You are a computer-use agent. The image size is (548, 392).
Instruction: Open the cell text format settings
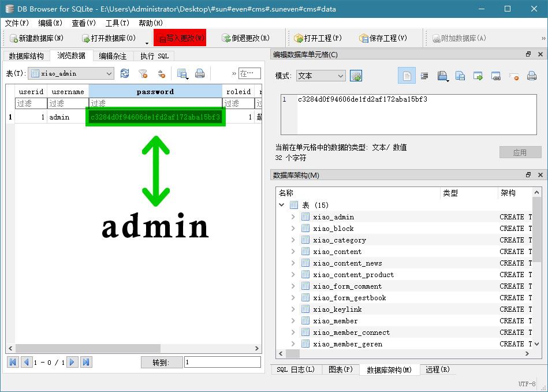356,76
